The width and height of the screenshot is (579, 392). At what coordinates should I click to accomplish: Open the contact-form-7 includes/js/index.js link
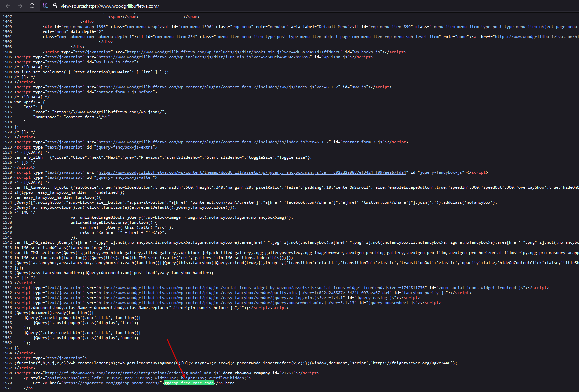(214, 142)
